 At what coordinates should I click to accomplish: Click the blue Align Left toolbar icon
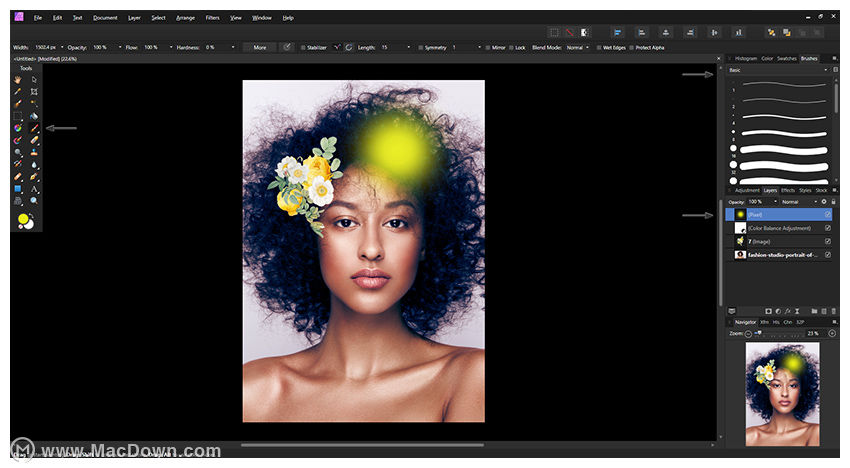click(x=617, y=33)
